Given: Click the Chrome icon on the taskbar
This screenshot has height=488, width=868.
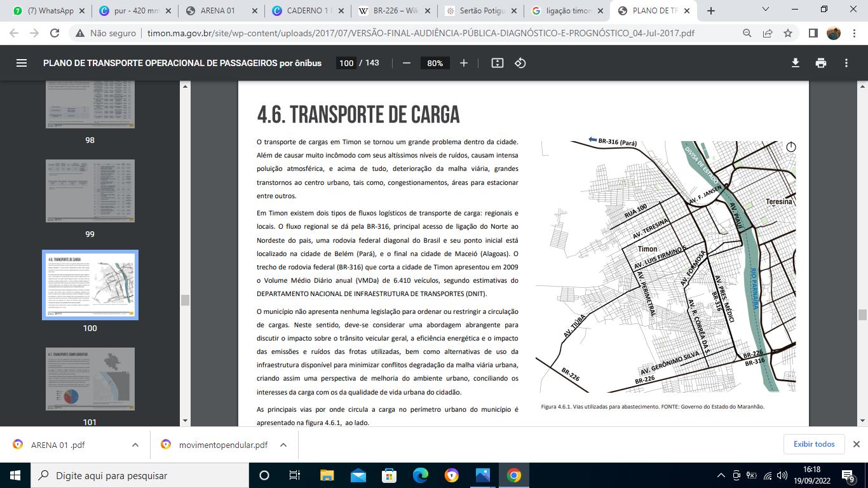Looking at the screenshot, I should (x=514, y=475).
